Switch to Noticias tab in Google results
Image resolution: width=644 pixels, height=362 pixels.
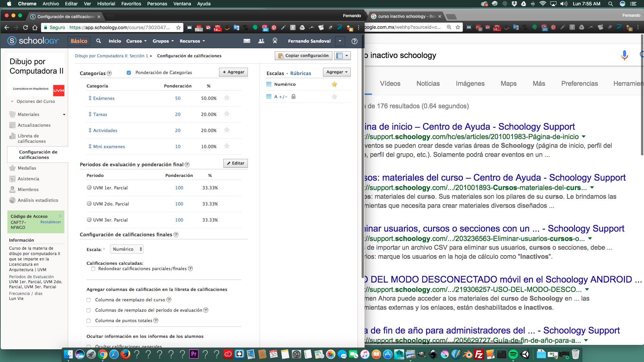point(428,83)
